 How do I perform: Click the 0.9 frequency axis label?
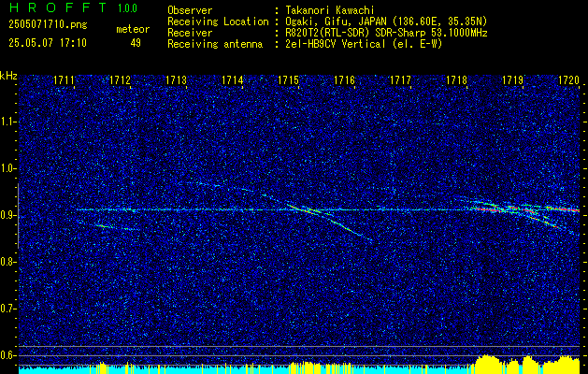pyautogui.click(x=7, y=215)
